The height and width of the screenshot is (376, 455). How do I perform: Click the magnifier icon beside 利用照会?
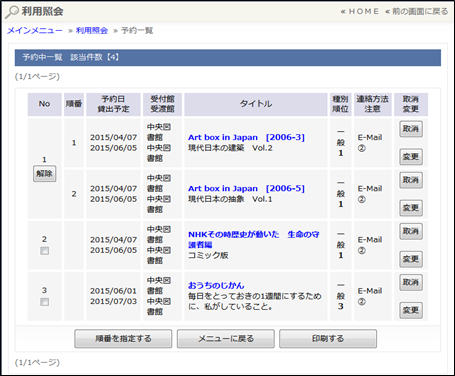[12, 12]
